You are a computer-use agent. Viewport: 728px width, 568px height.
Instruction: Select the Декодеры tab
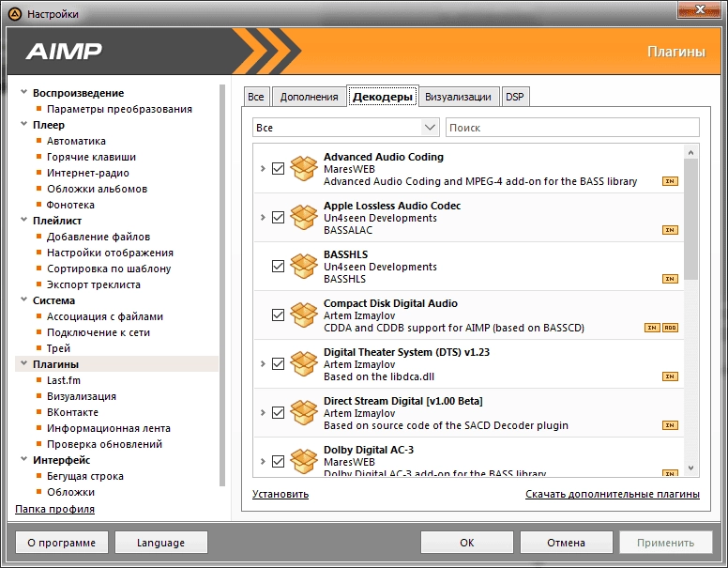coord(383,96)
